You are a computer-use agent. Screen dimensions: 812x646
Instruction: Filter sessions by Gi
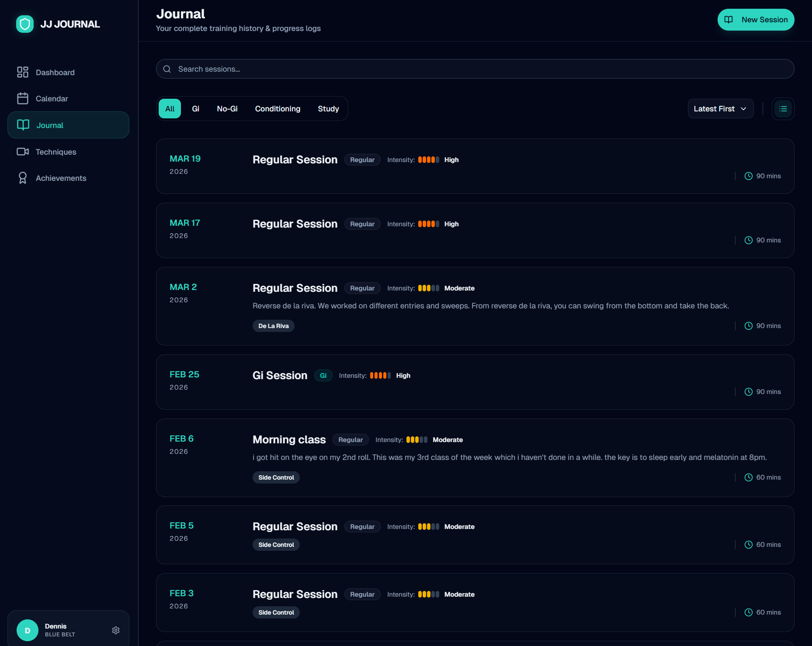click(x=196, y=109)
